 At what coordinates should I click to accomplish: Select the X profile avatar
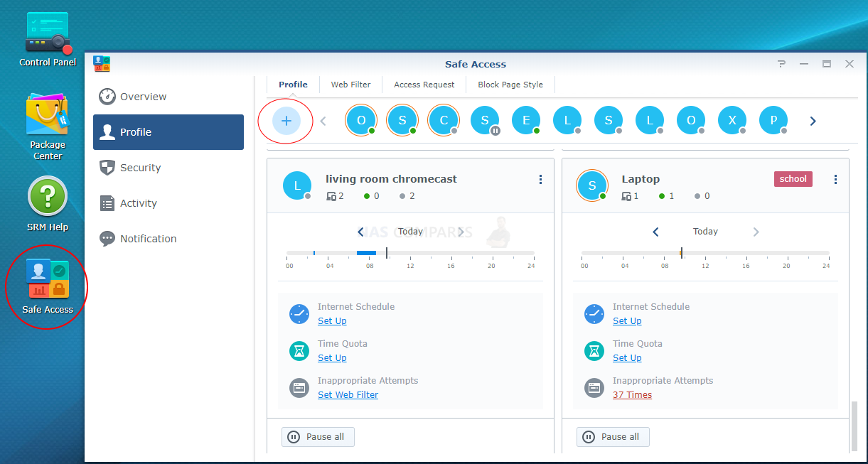732,121
